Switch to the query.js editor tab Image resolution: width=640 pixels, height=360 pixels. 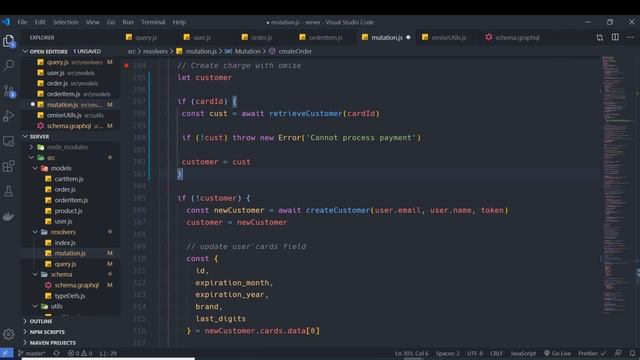[147, 38]
